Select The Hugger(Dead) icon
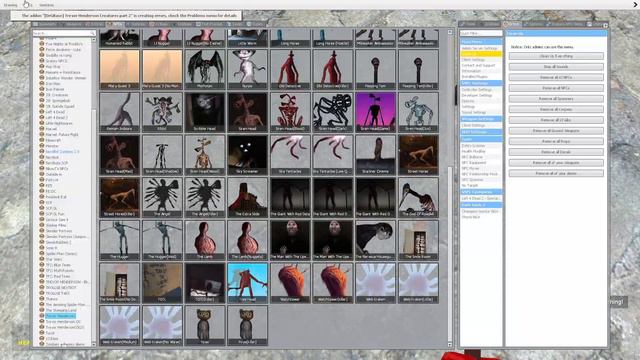The height and width of the screenshot is (360, 640). click(162, 240)
